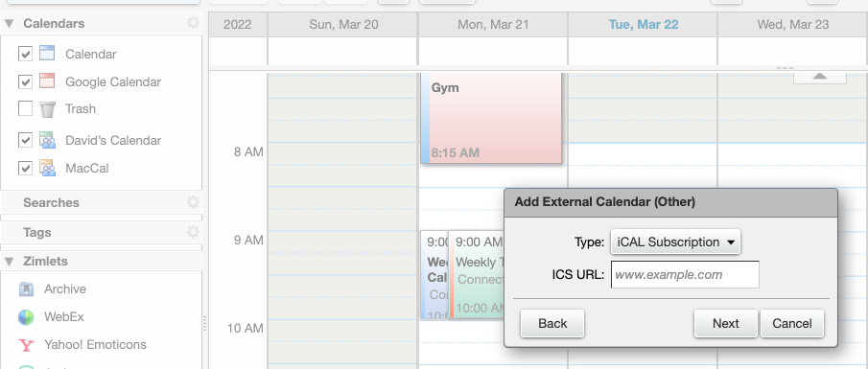Click the Trash bin icon
Viewport: 868px width, 369px height.
pyautogui.click(x=47, y=108)
